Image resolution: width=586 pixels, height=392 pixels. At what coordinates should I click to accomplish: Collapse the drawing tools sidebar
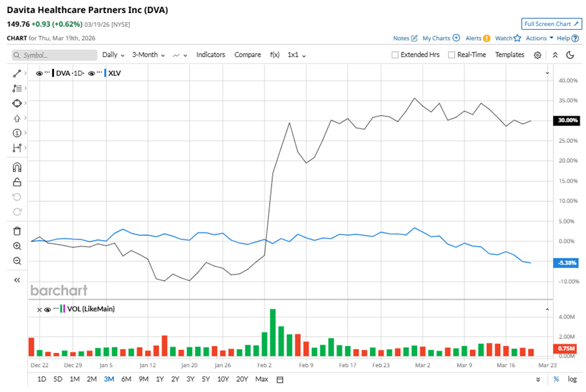[x=17, y=280]
